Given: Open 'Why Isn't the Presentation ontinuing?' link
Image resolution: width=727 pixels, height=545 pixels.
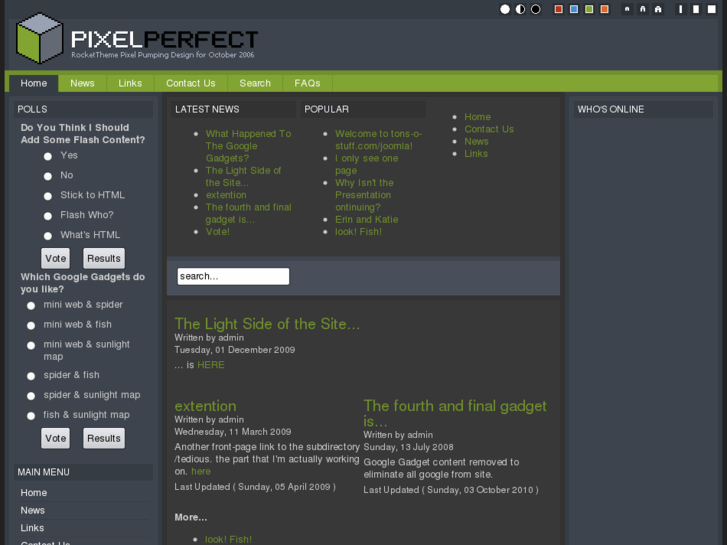Looking at the screenshot, I should point(364,195).
